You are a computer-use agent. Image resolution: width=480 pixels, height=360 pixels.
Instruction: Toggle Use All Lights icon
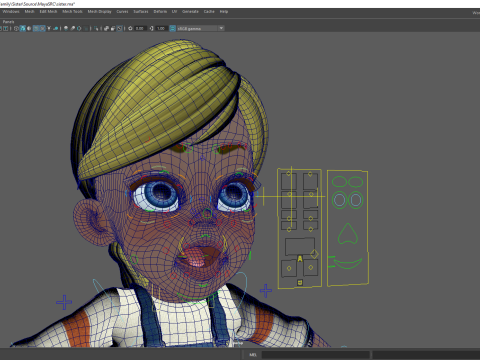pyautogui.click(x=49, y=28)
